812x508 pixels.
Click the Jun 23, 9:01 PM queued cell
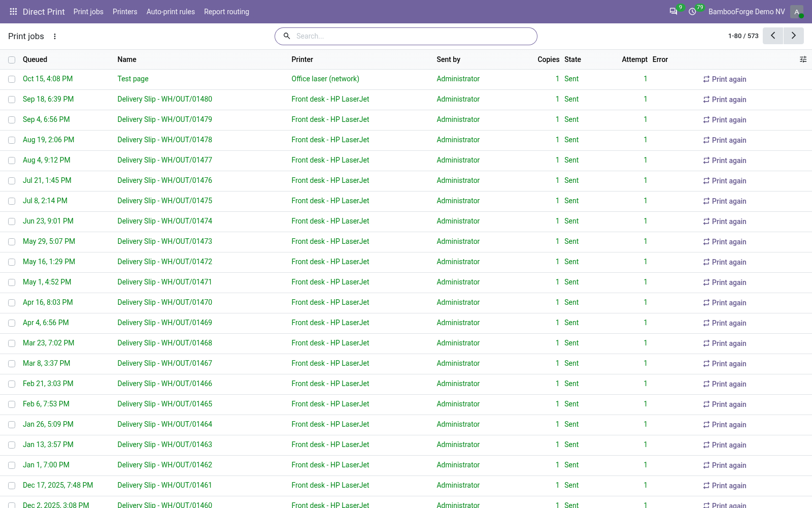[48, 221]
